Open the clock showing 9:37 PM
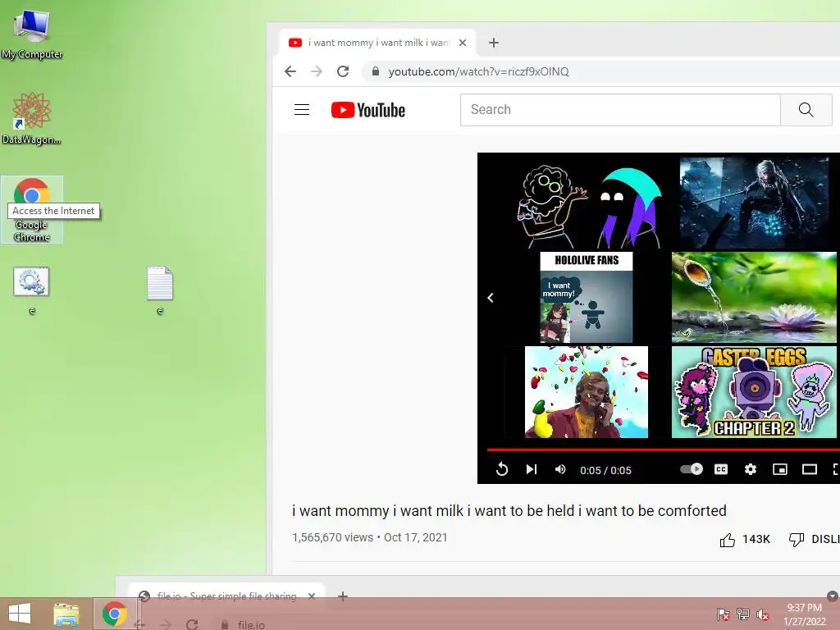The width and height of the screenshot is (840, 630). 804,614
